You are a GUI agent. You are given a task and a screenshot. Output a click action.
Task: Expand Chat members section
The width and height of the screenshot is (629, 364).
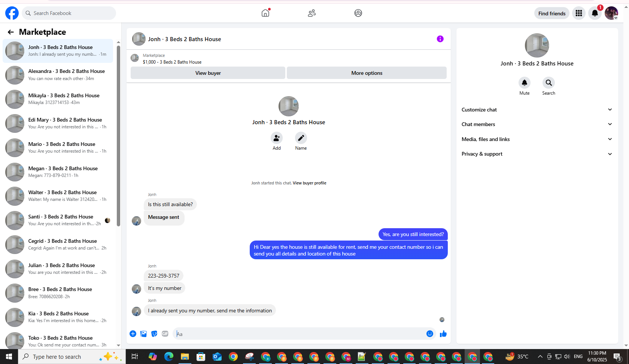(x=537, y=124)
